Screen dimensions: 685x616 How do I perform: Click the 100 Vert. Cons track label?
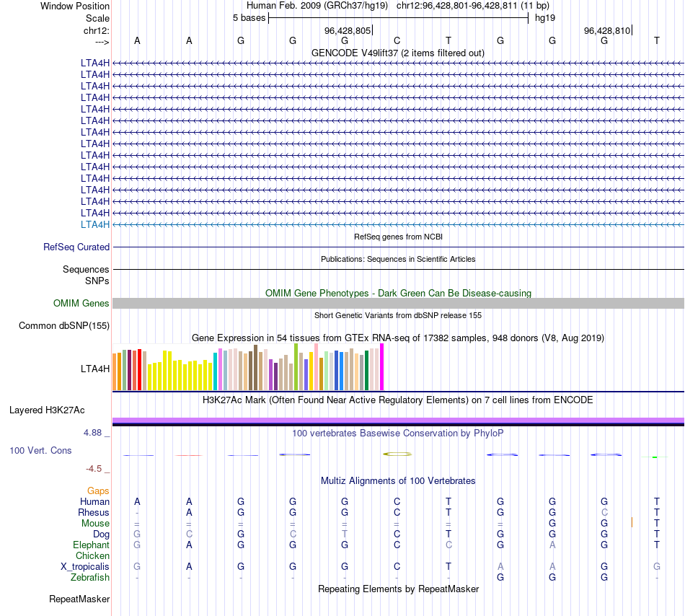pyautogui.click(x=40, y=450)
